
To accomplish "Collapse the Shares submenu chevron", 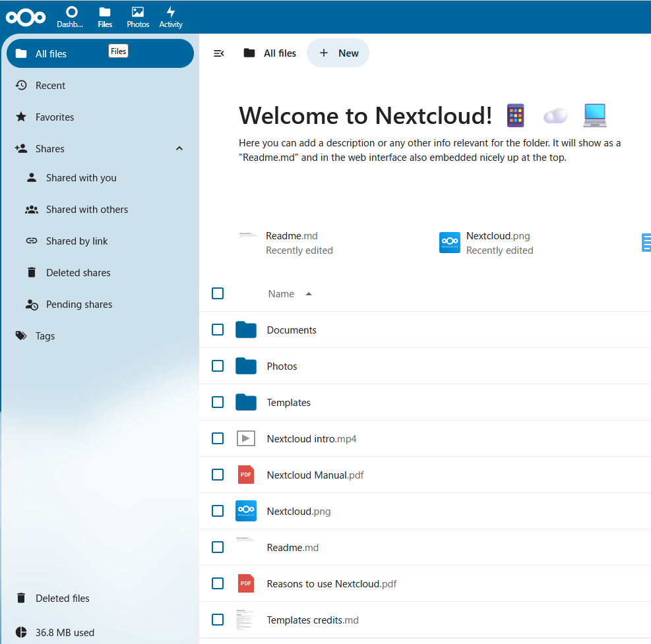I will point(179,148).
